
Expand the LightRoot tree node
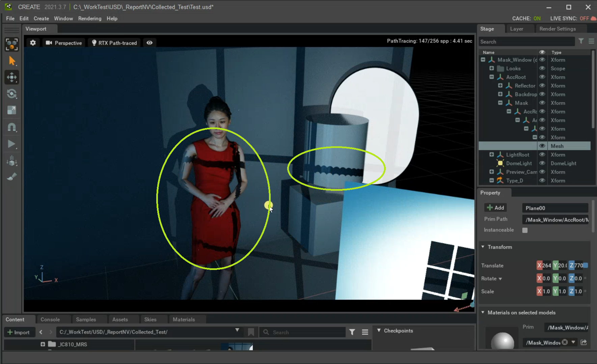[x=492, y=154]
